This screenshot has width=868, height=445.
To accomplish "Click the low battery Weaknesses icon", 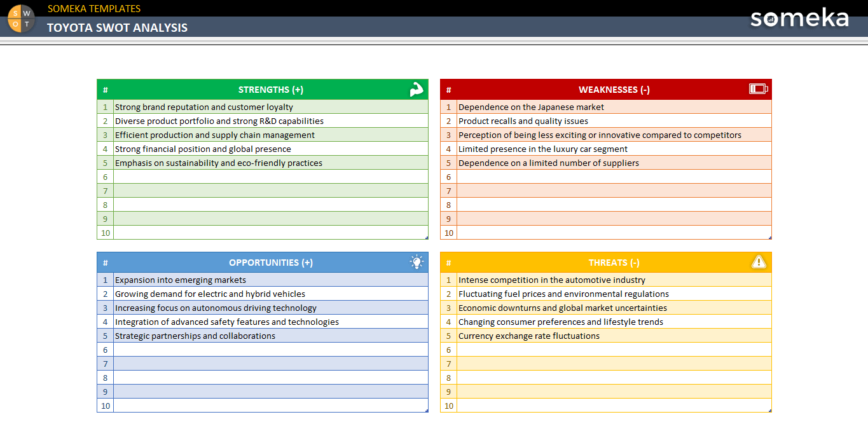I will tap(758, 89).
